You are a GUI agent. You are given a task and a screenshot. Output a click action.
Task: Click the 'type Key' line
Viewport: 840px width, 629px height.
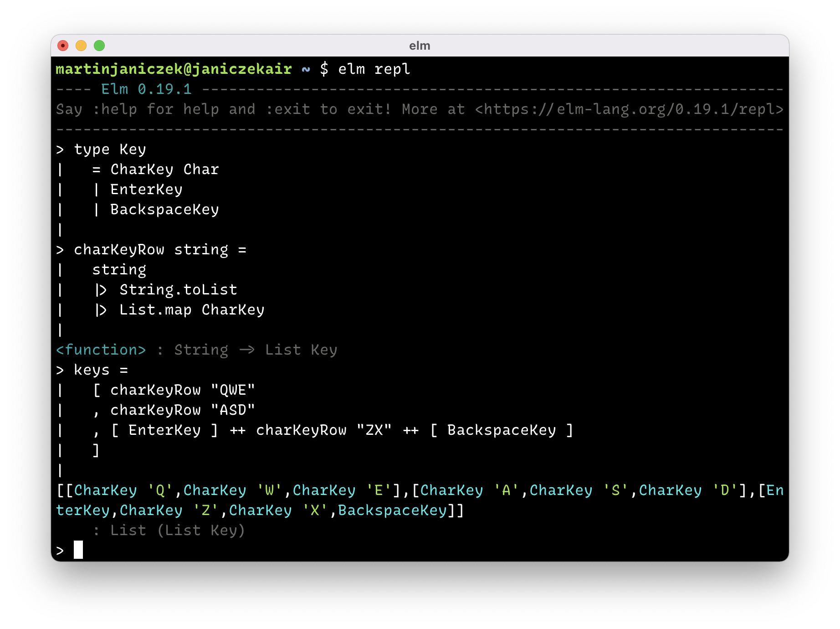pos(110,150)
